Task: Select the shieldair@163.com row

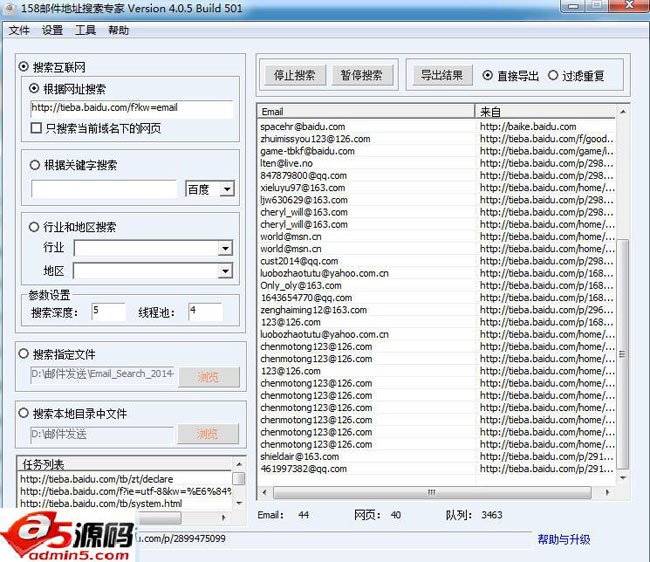Action: (436, 457)
